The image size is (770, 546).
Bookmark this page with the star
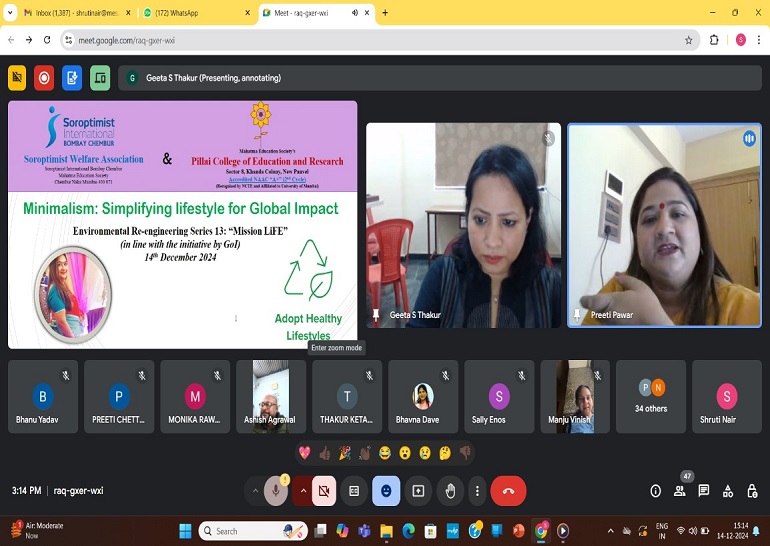pyautogui.click(x=688, y=40)
